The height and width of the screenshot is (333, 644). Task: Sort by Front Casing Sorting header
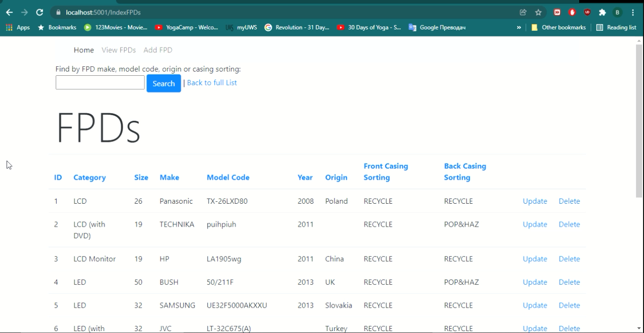coord(385,172)
